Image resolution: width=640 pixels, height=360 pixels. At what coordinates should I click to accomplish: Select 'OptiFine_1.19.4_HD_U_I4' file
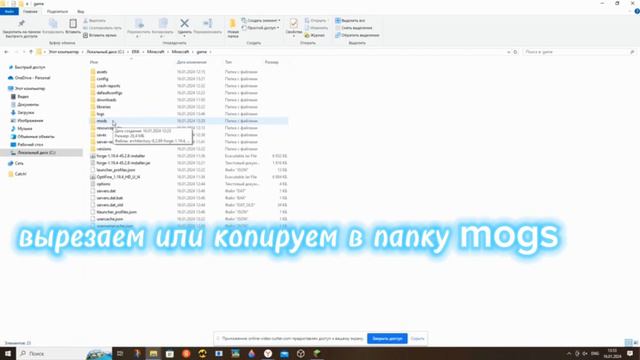click(118, 177)
